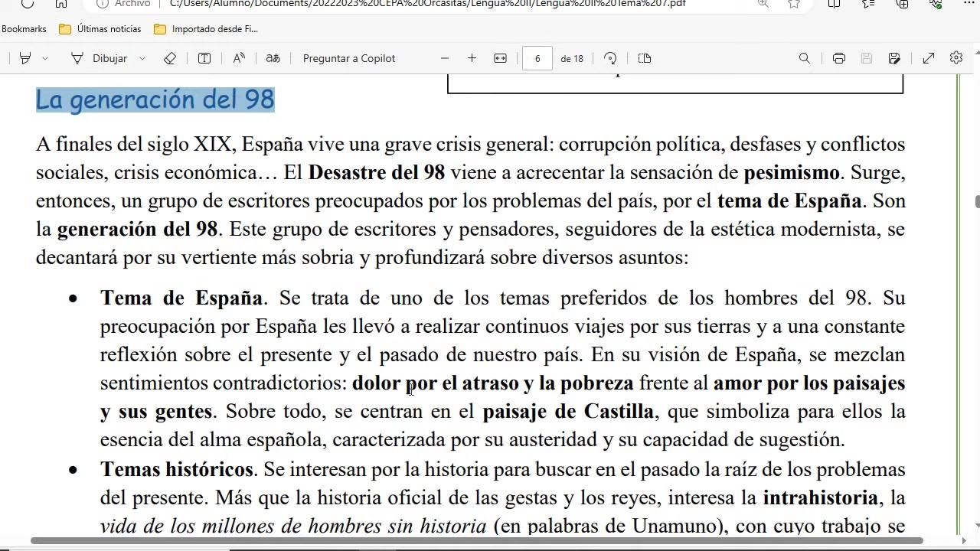Rotate the PDF page

(x=610, y=58)
